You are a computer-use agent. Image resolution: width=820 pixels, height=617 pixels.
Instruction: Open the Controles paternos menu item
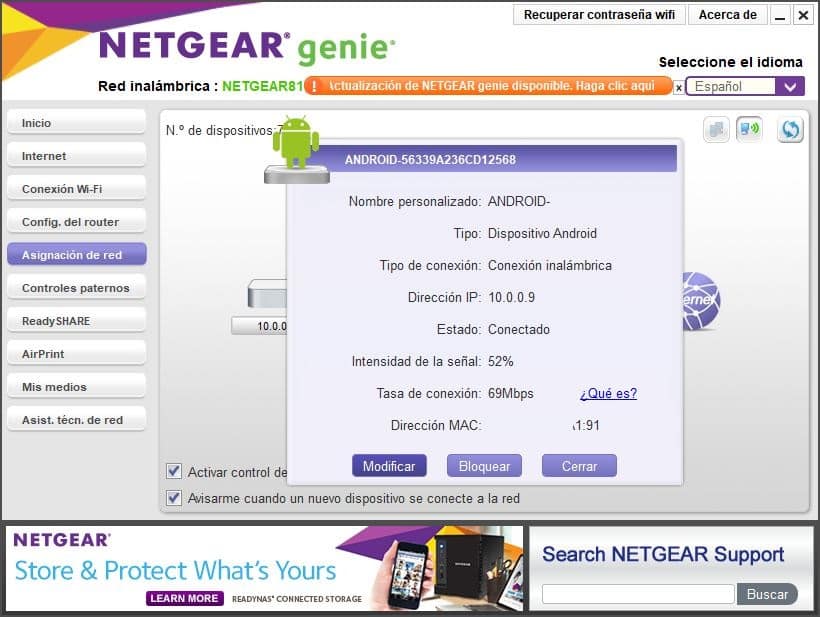pos(76,288)
